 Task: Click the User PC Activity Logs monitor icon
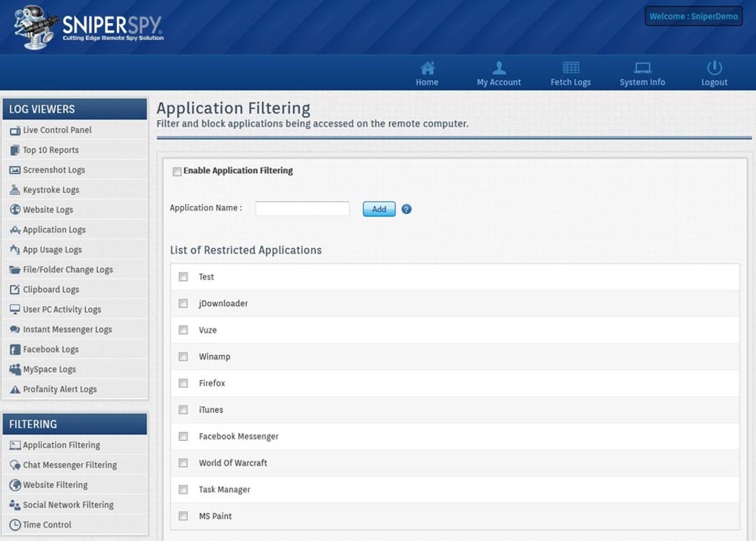pyautogui.click(x=15, y=309)
